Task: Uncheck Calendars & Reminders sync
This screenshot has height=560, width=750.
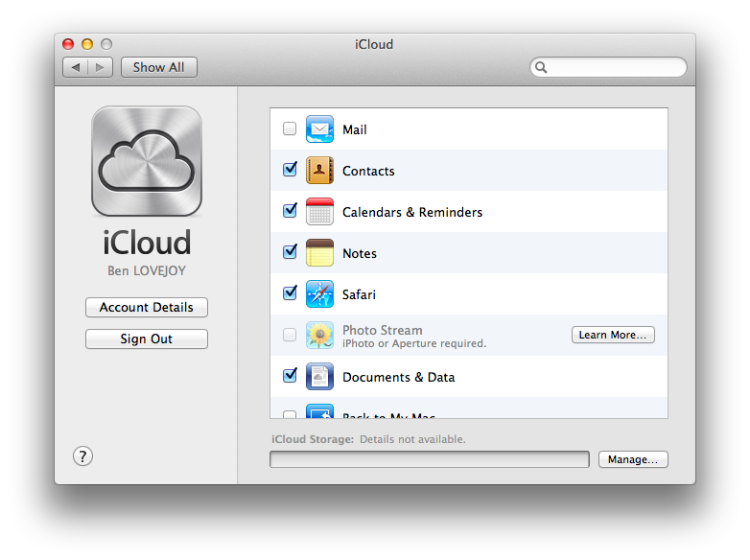Action: pos(290,210)
